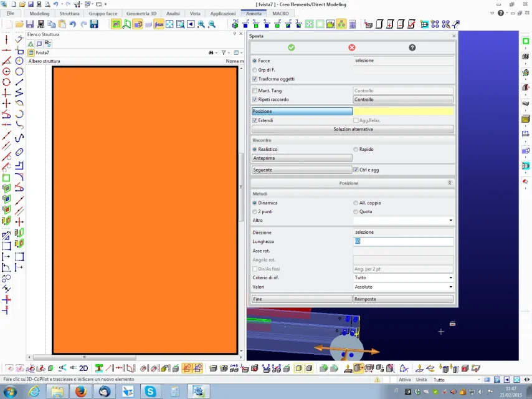Click the filter funnel icon in Elenco Struttura
Viewport: 532px width, 399px height.
coord(224,52)
